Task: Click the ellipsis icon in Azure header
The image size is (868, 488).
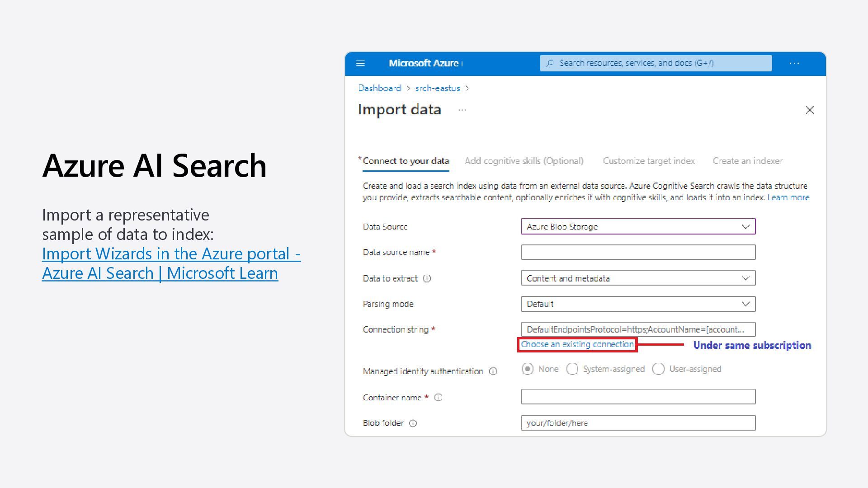Action: [794, 63]
